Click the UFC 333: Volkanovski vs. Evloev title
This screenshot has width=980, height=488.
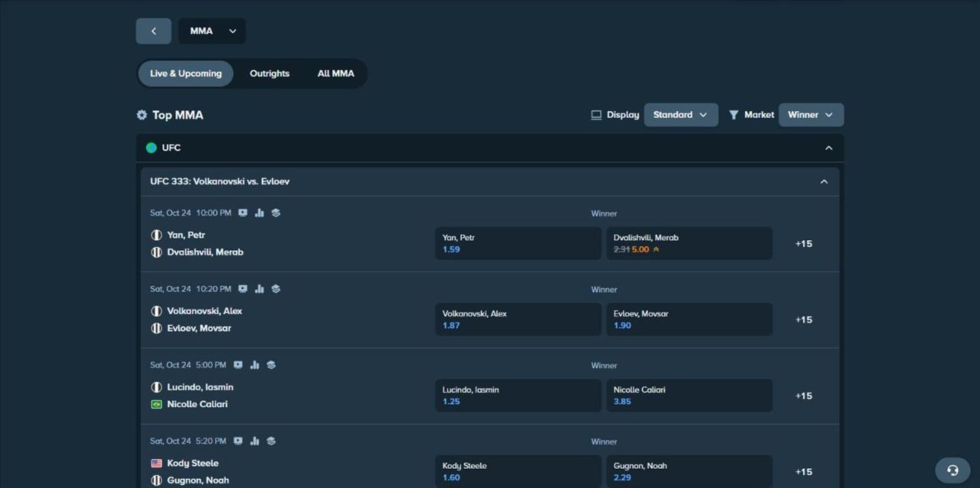[220, 182]
